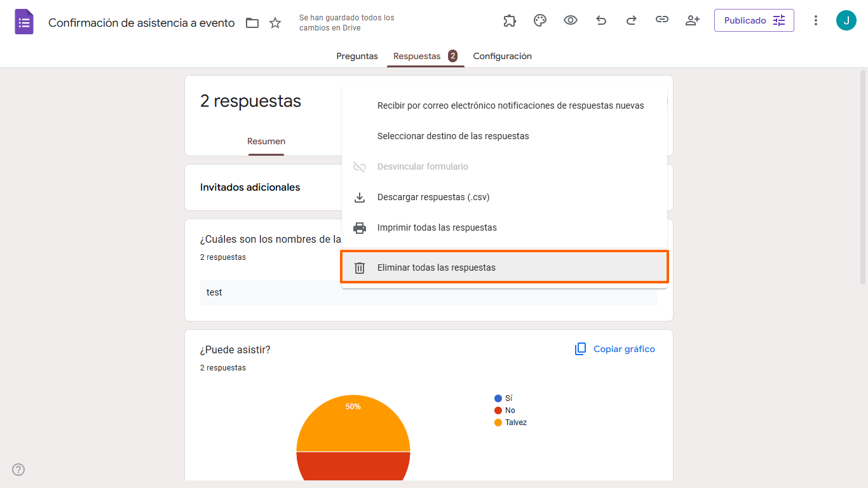
Task: Select the Resumen view
Action: point(266,141)
